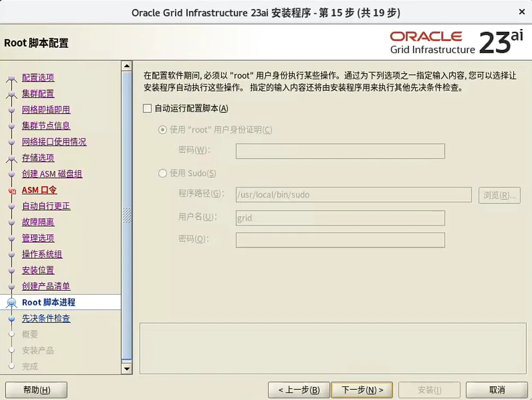
Task: Open the 创建 ASM 磁盘组 step link
Action: pyautogui.click(x=51, y=173)
